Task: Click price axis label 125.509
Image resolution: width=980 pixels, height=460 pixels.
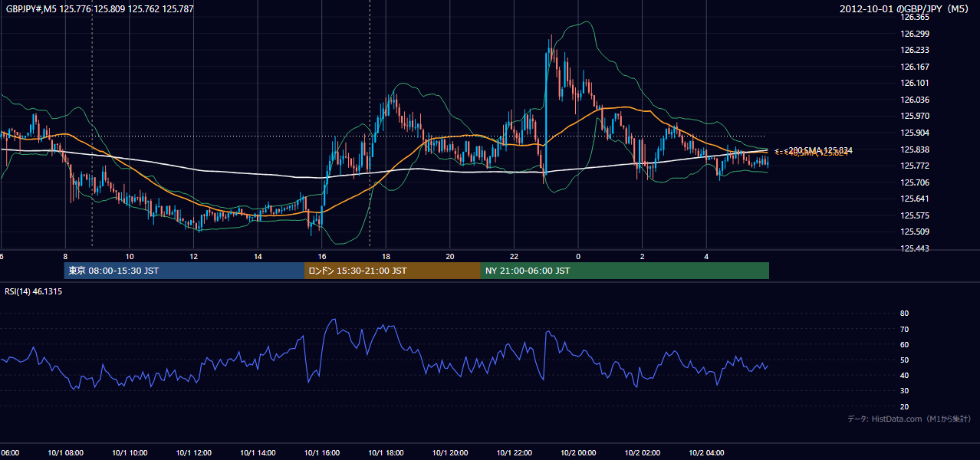Action: pos(914,232)
